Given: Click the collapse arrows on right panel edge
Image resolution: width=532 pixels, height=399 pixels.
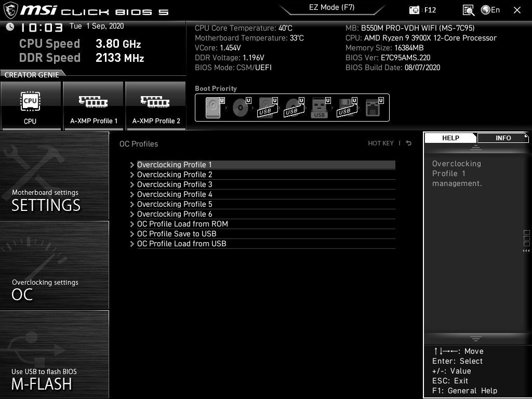Looking at the screenshot, I should click(x=526, y=251).
